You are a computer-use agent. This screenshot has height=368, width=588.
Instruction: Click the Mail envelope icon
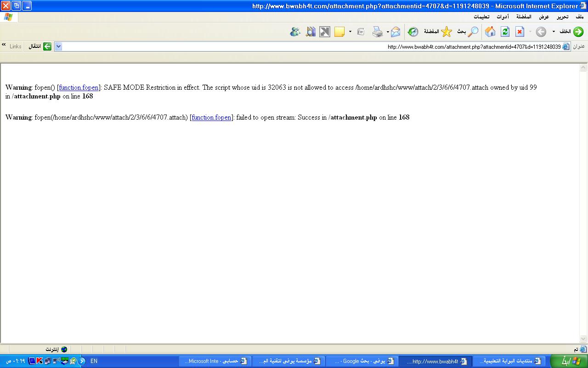click(x=395, y=32)
